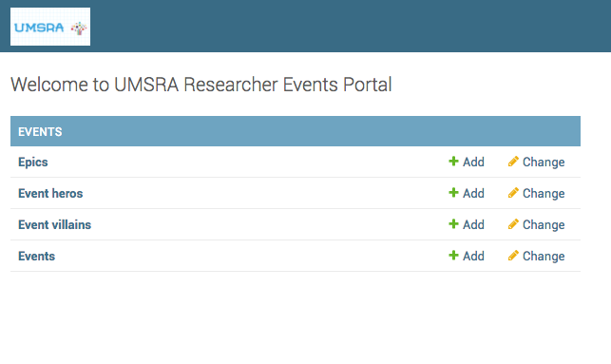Open the Event villains model link
Viewport: 611px width, 364px height.
tap(54, 225)
